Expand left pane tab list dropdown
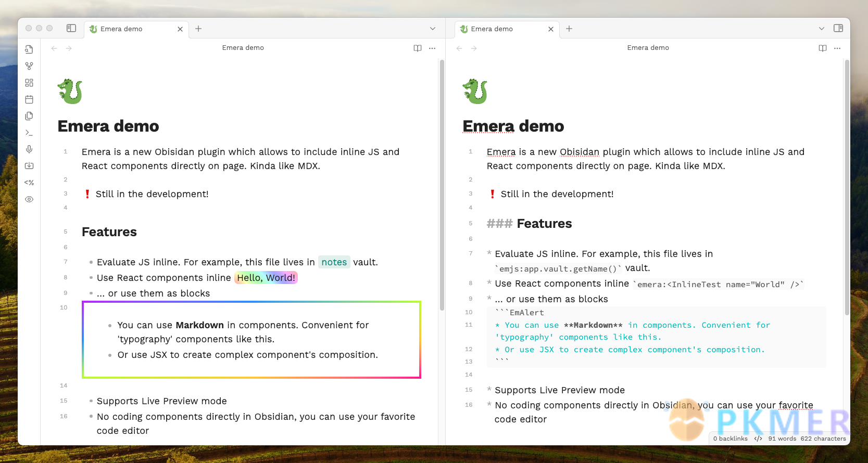Viewport: 868px width, 463px height. [433, 29]
